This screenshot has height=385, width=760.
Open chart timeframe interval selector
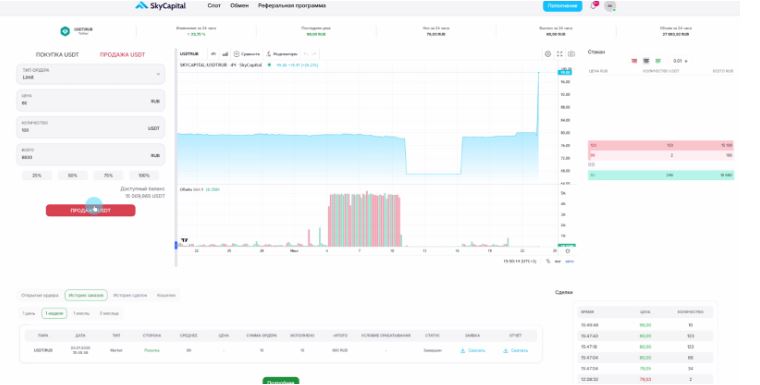(213, 54)
